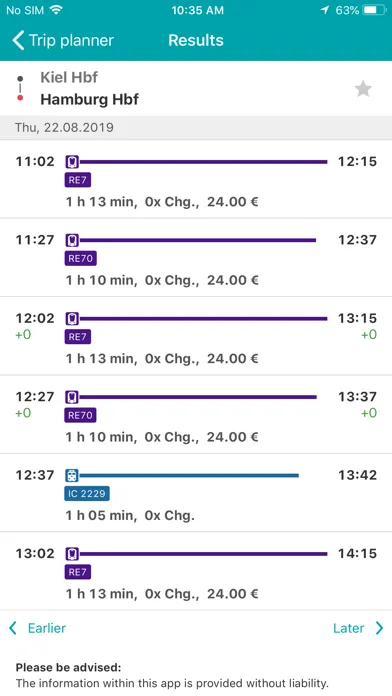Tap the Kiel Hbf origin station

(69, 77)
